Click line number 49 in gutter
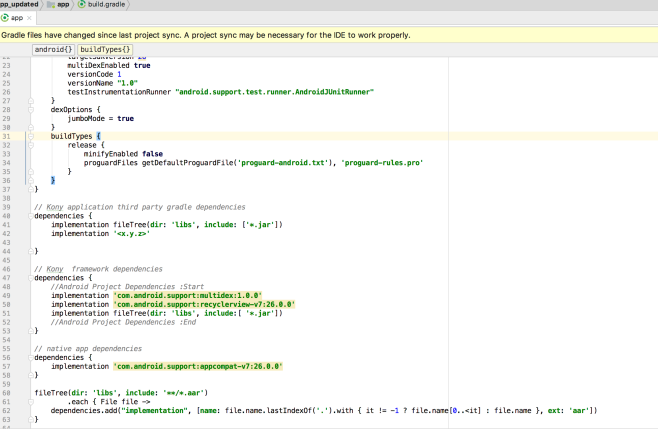This screenshot has height=429, width=658. 6,296
